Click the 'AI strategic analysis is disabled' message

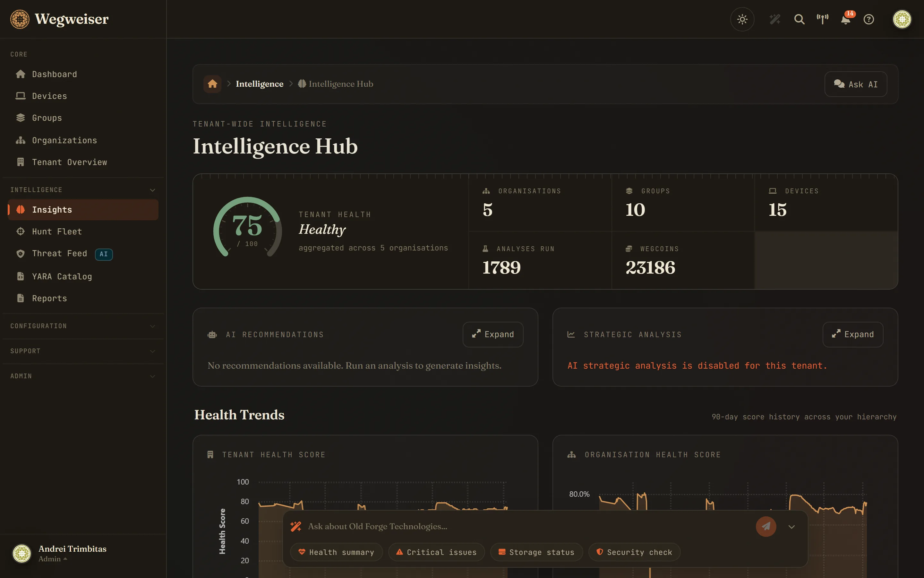(x=697, y=366)
